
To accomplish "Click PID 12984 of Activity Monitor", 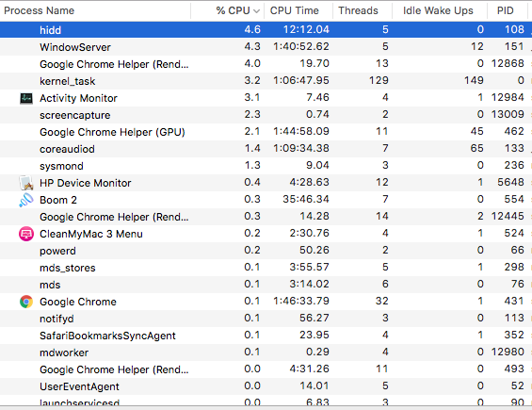I will pyautogui.click(x=508, y=97).
